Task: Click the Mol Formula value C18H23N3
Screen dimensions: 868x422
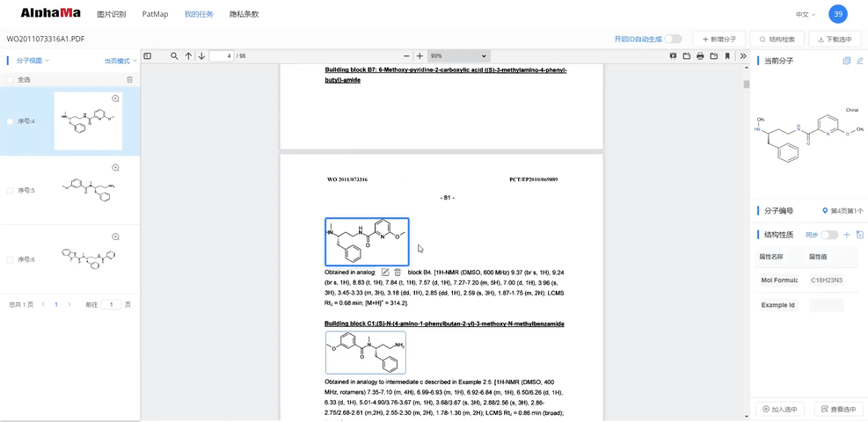Action: pos(827,280)
